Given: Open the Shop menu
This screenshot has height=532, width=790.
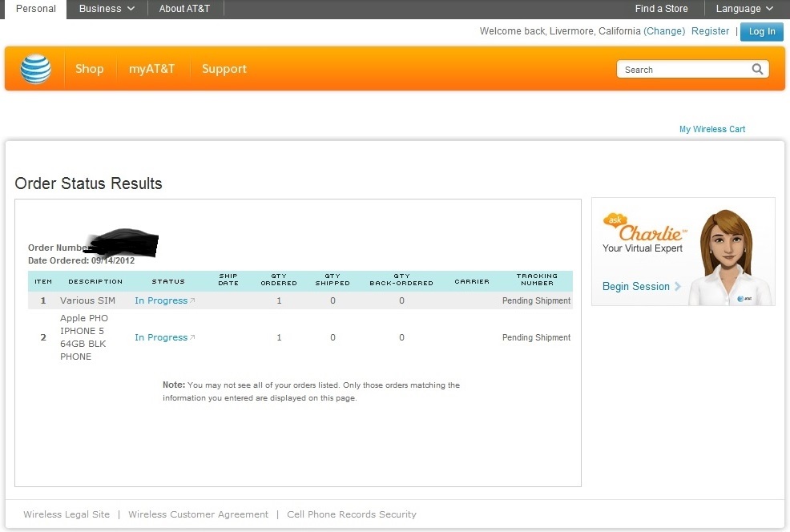Looking at the screenshot, I should tap(89, 69).
